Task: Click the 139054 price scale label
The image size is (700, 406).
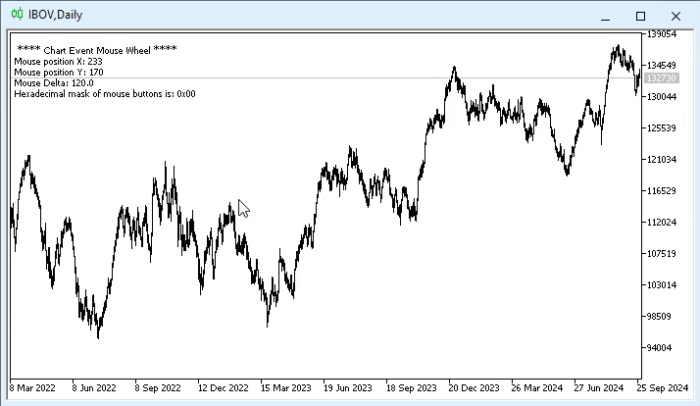Action: pyautogui.click(x=662, y=34)
